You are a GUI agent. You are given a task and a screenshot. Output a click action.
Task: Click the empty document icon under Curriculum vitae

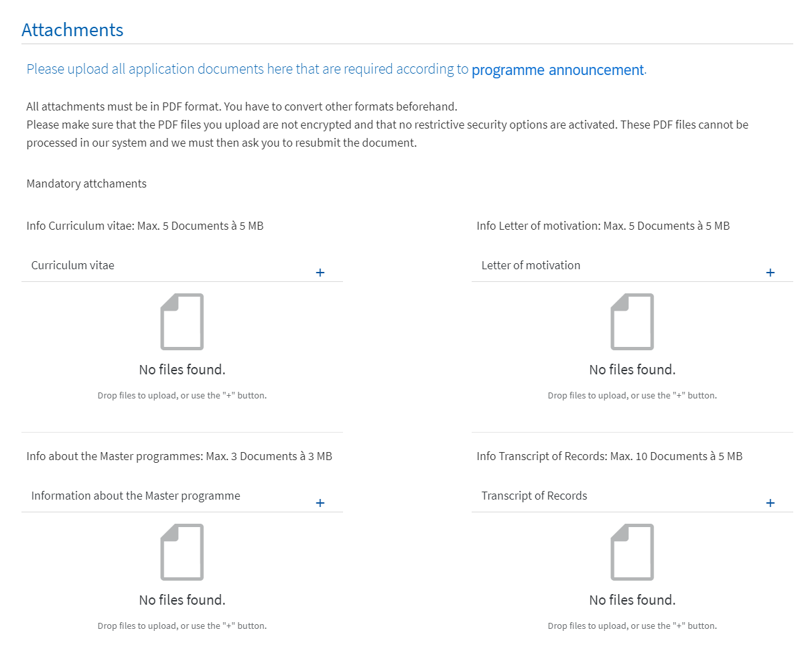coord(182,321)
